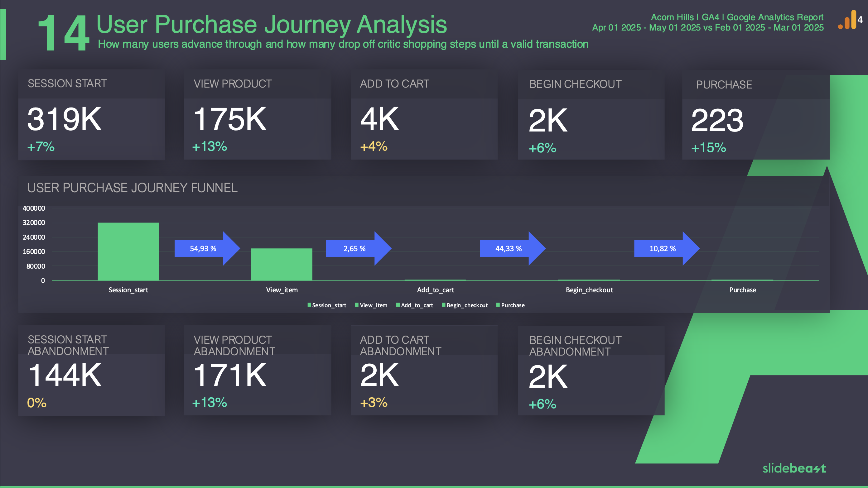868x488 pixels.
Task: Click the VIEW PRODUCT card heading
Action: point(233,84)
